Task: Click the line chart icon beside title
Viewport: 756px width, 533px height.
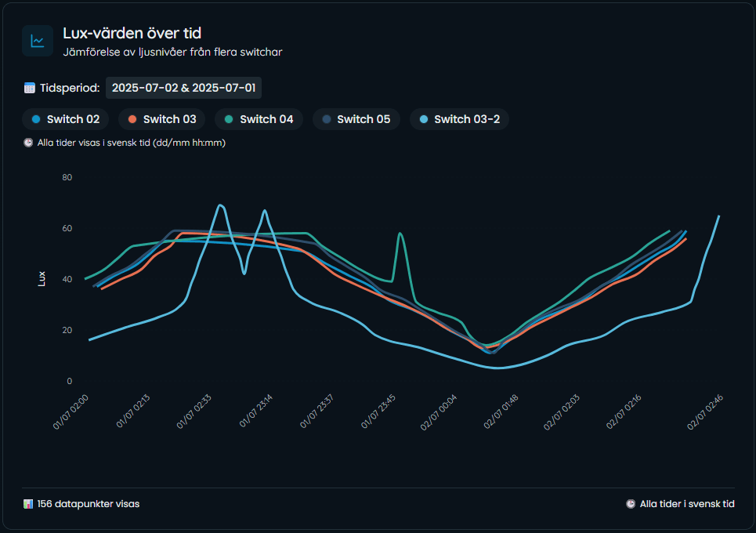Action: point(38,41)
